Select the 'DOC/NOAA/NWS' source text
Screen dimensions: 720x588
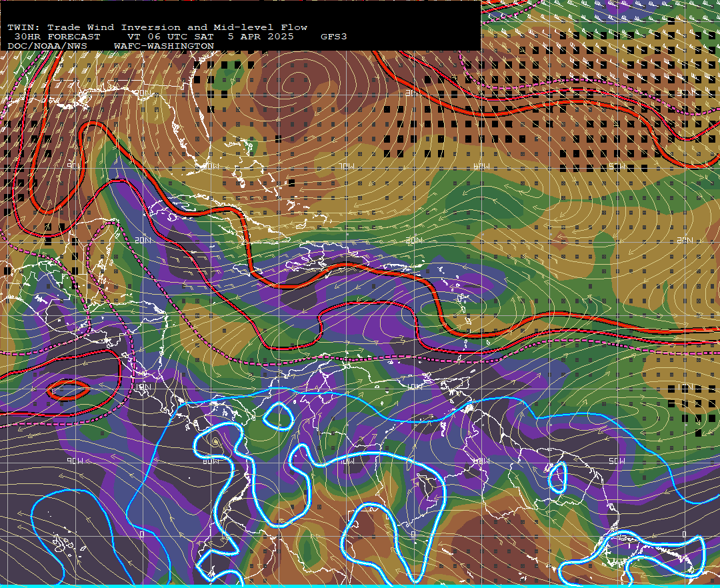click(x=47, y=47)
